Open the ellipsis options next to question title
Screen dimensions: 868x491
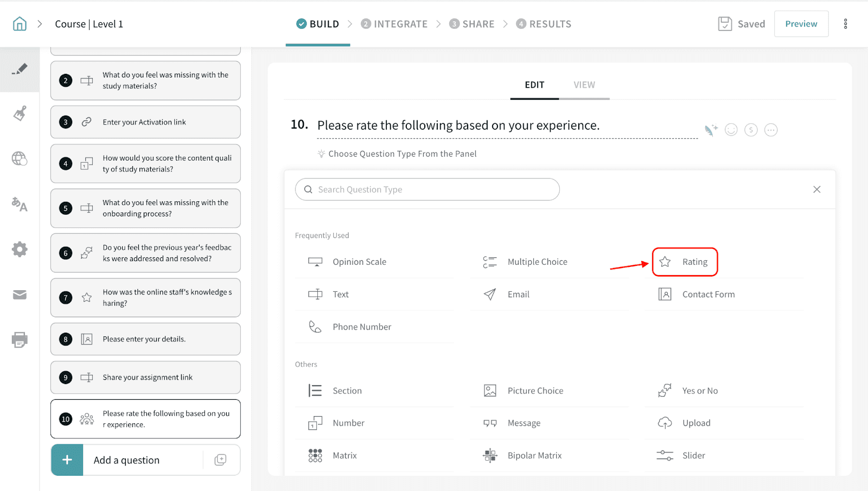(771, 130)
